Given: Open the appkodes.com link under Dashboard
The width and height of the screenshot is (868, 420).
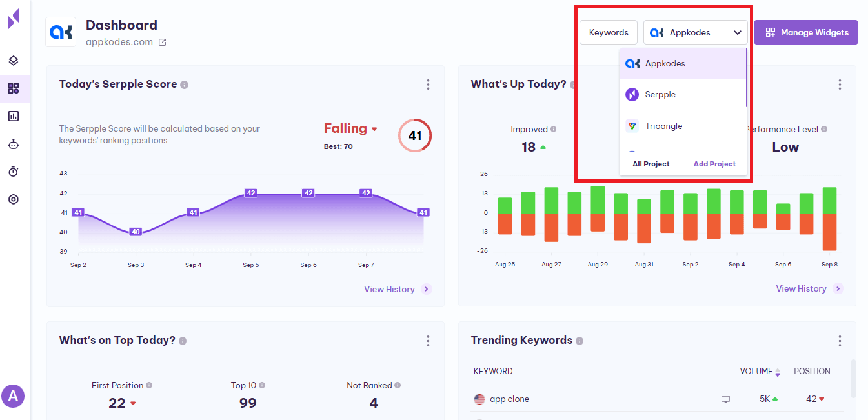Looking at the screenshot, I should (119, 42).
